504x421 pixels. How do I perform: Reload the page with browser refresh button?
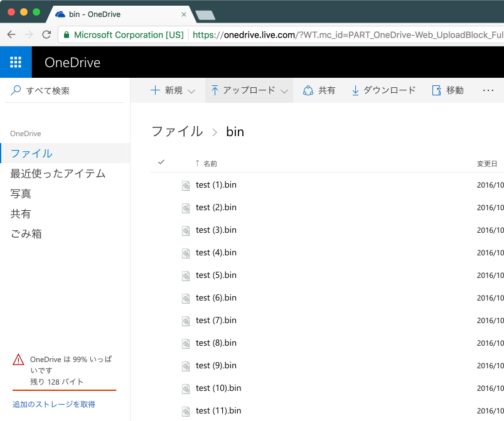coord(46,35)
